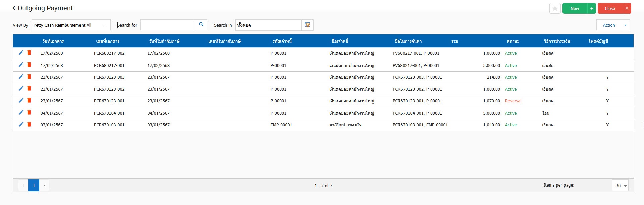Screen dimensions: 644x205
Task: Click the back arrow beside Outgoing Payment
Action: click(x=14, y=8)
